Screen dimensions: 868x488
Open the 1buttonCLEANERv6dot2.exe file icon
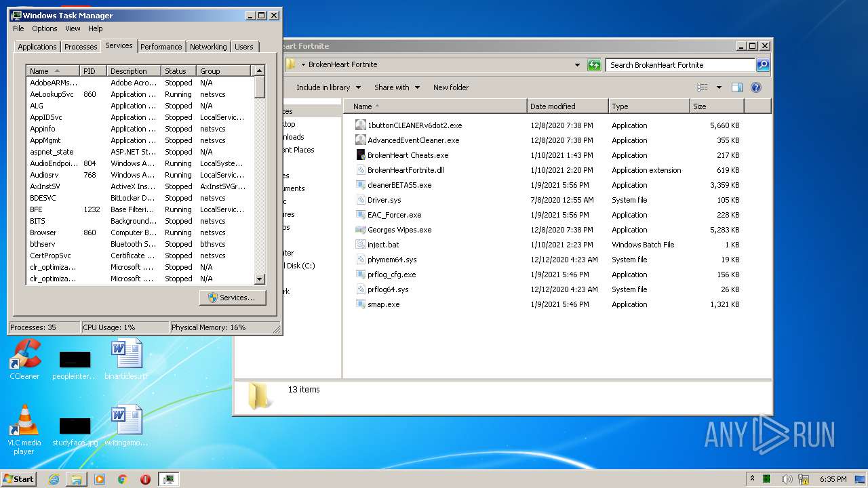[x=361, y=125]
